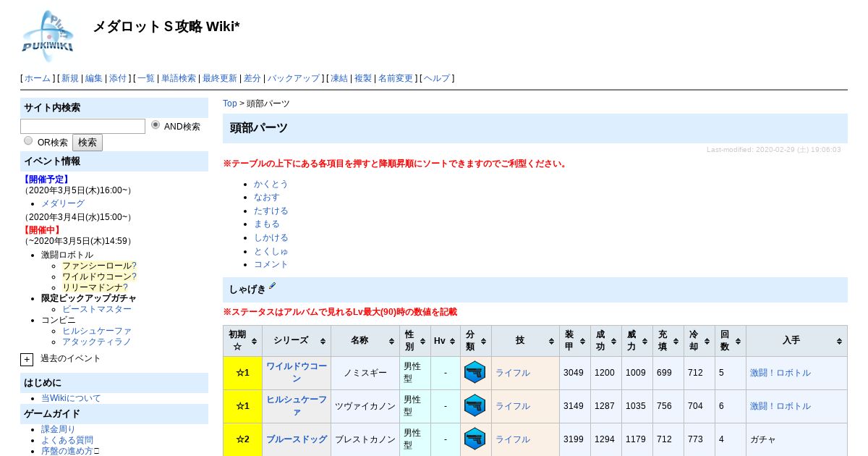
Task: Sort table by Hv column
Action: point(446,341)
